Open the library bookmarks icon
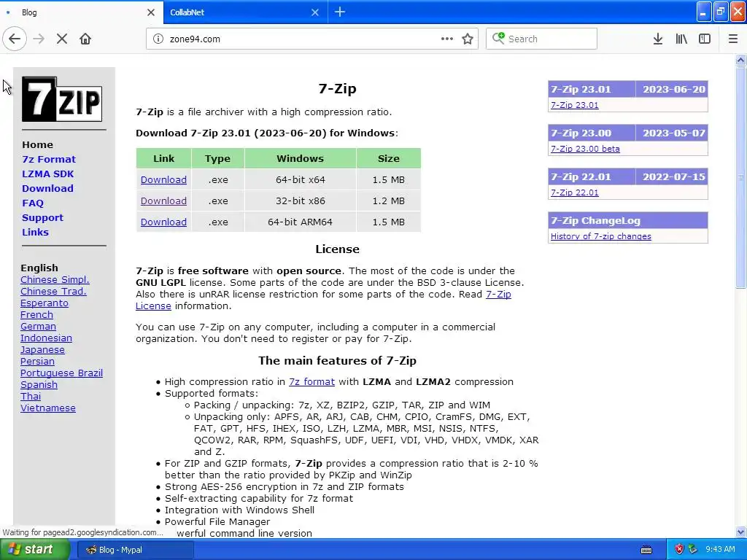The image size is (747, 560). [x=681, y=39]
